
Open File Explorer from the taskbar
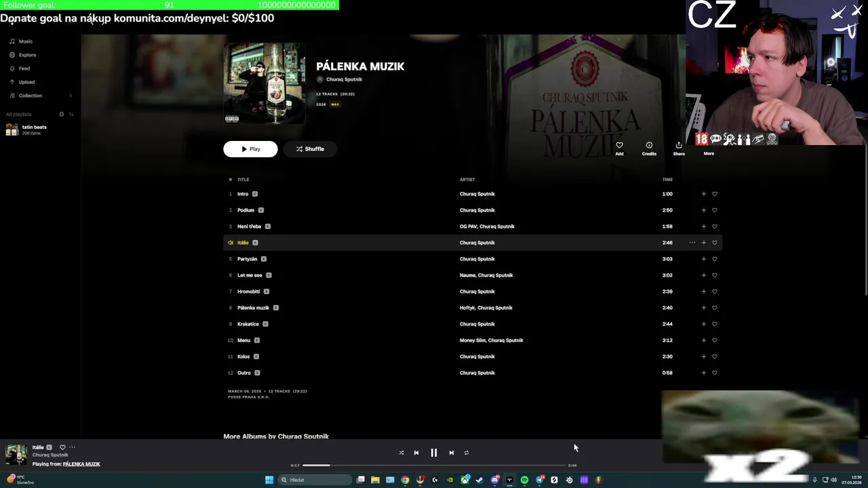click(375, 480)
